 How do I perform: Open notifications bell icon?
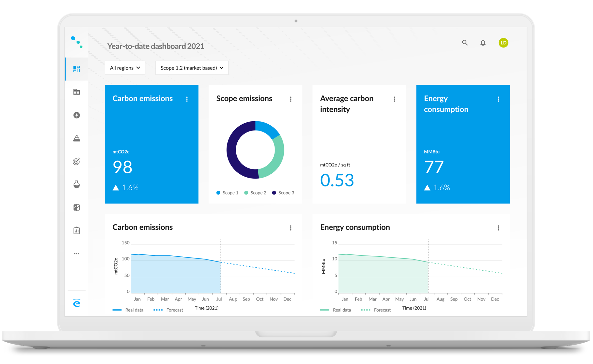[483, 43]
